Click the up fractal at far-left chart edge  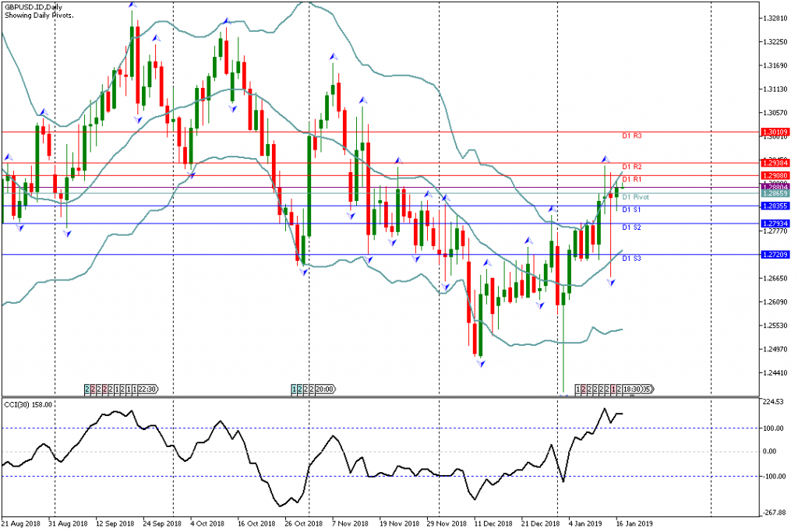pyautogui.click(x=8, y=157)
